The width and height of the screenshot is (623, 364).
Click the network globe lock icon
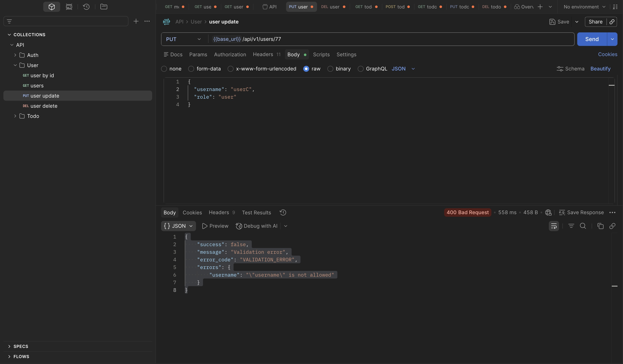pos(548,212)
